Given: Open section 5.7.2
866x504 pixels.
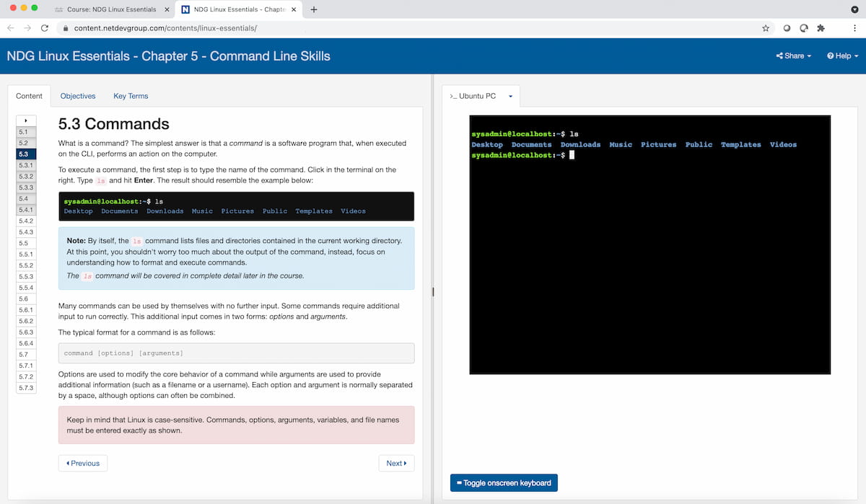Looking at the screenshot, I should coord(25,377).
